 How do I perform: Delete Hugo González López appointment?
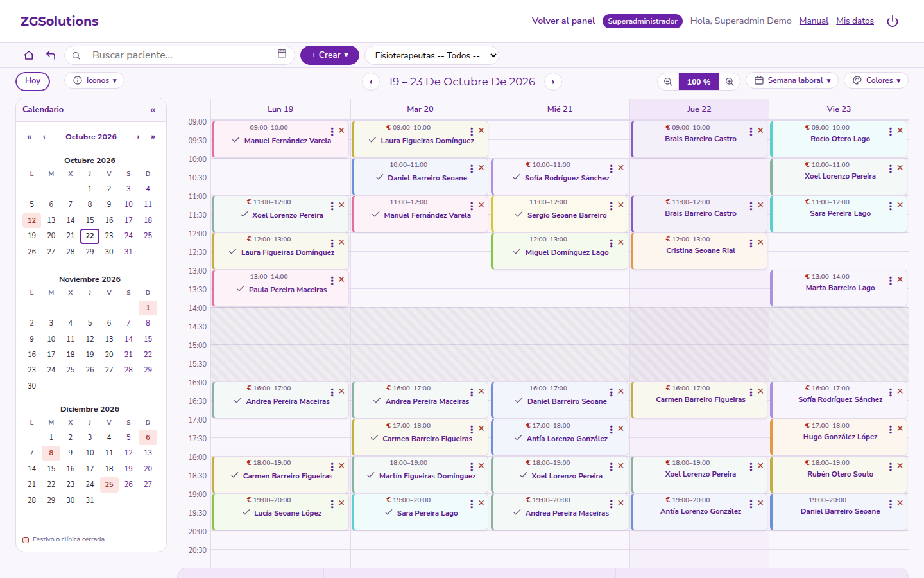point(900,428)
